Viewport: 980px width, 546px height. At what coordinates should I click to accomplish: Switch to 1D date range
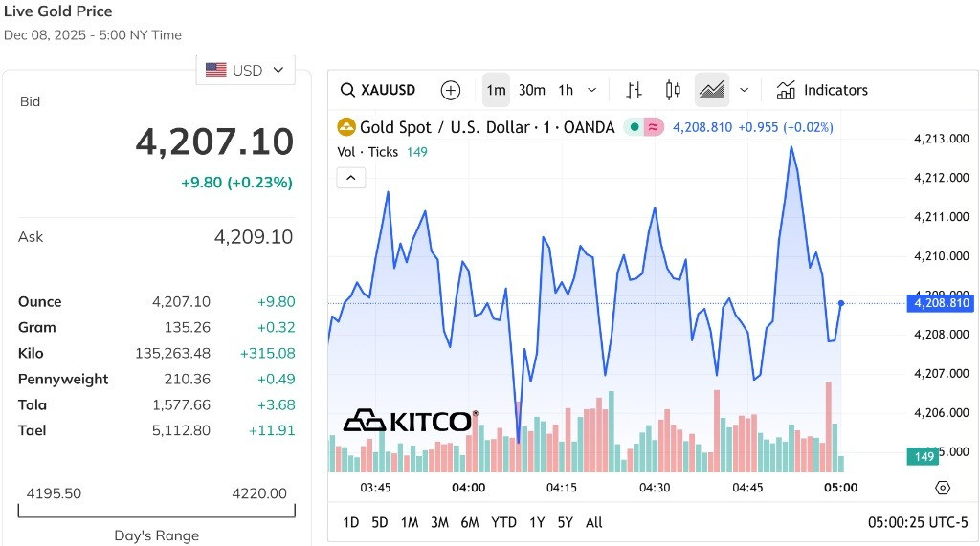point(350,522)
